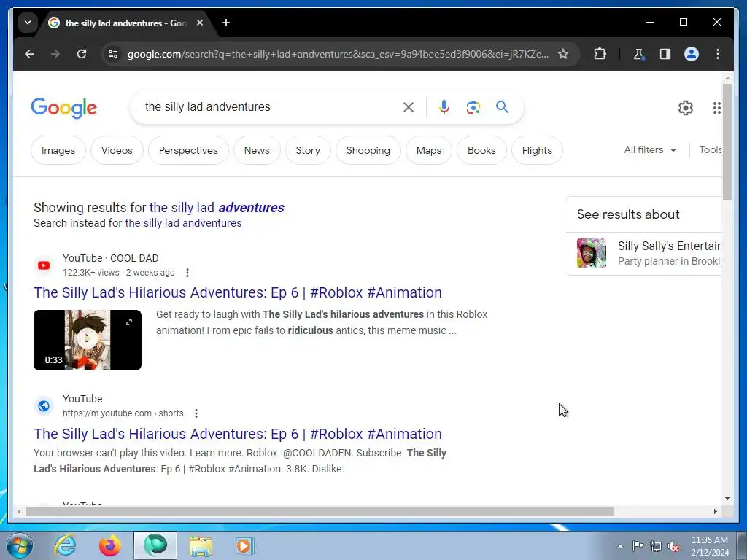Click the horizontal scrollbar thumb
The image size is (747, 560).
[x=320, y=511]
